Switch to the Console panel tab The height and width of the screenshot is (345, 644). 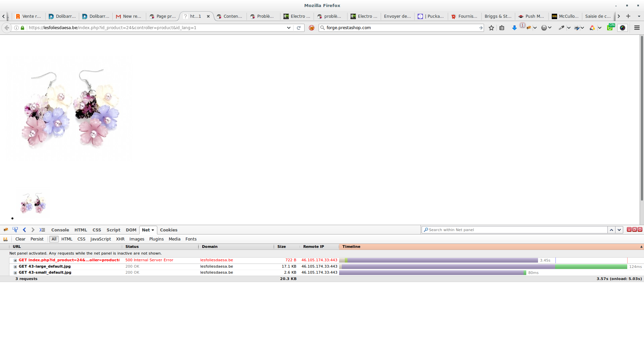(60, 230)
